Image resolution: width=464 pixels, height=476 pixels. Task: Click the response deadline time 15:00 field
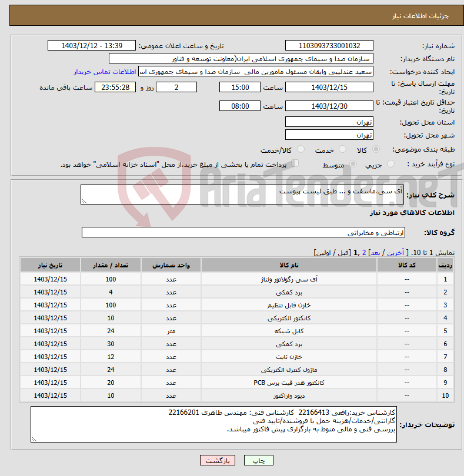[x=240, y=88]
